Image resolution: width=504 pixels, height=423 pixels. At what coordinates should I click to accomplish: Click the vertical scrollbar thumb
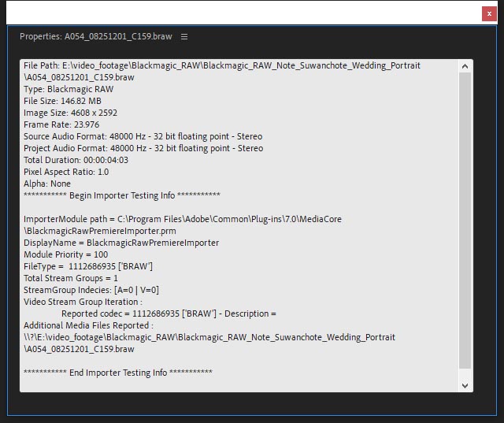click(x=465, y=221)
